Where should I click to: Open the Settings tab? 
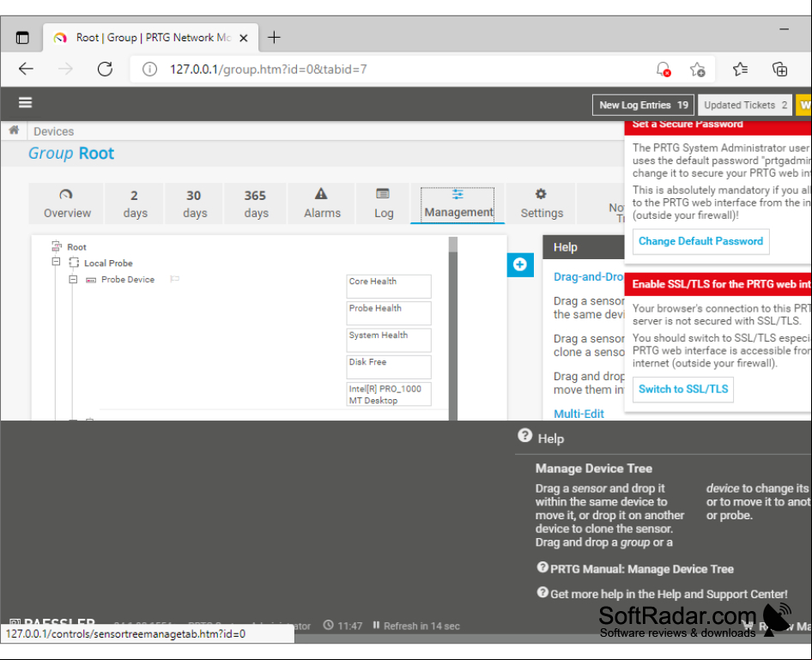pos(541,203)
